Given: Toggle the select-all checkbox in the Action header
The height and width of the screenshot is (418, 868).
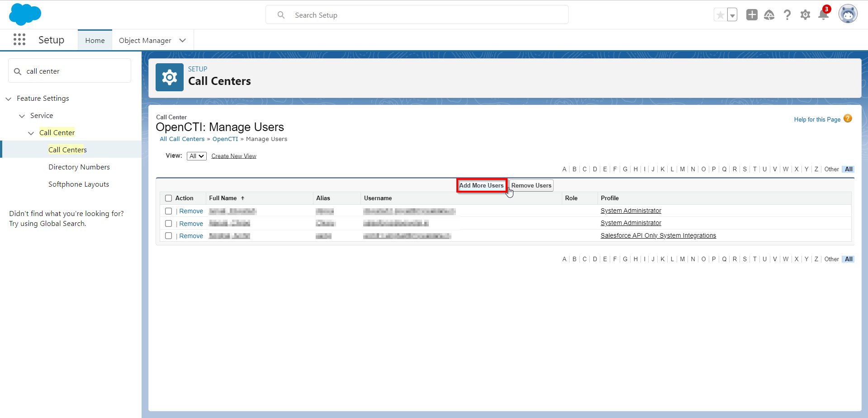Looking at the screenshot, I should click(169, 198).
